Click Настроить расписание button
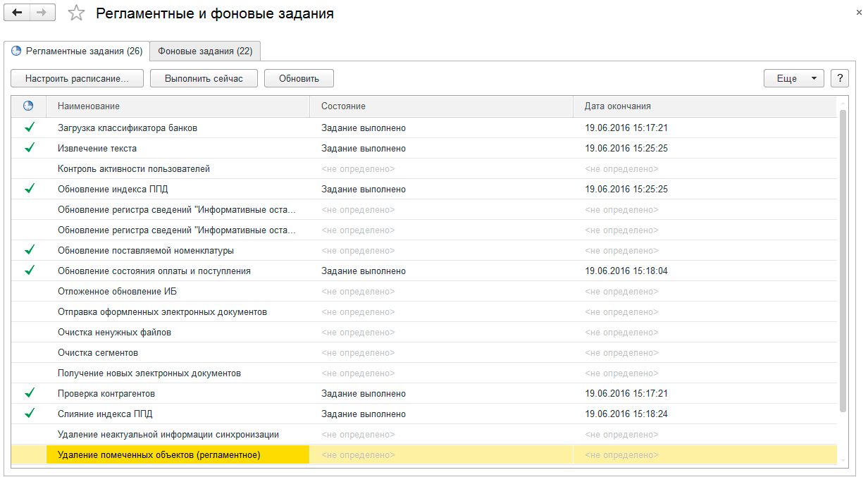This screenshot has height=477, width=868. click(77, 78)
